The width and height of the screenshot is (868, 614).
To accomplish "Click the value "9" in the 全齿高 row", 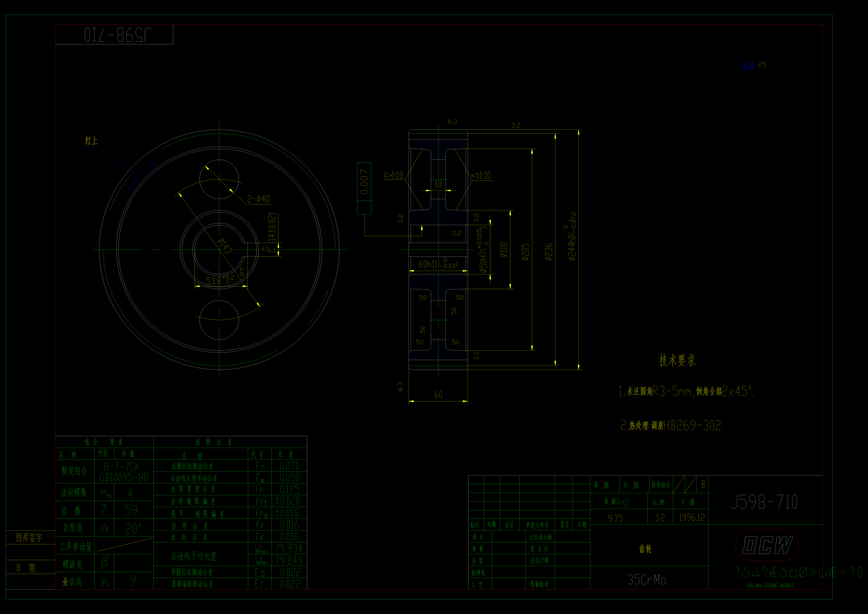I will pos(133,581).
